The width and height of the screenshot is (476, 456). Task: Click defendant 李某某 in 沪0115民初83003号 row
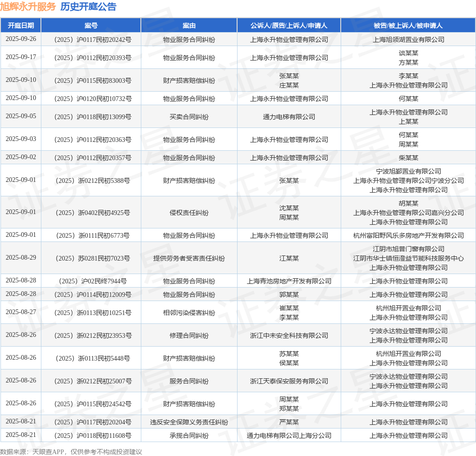pos(408,76)
